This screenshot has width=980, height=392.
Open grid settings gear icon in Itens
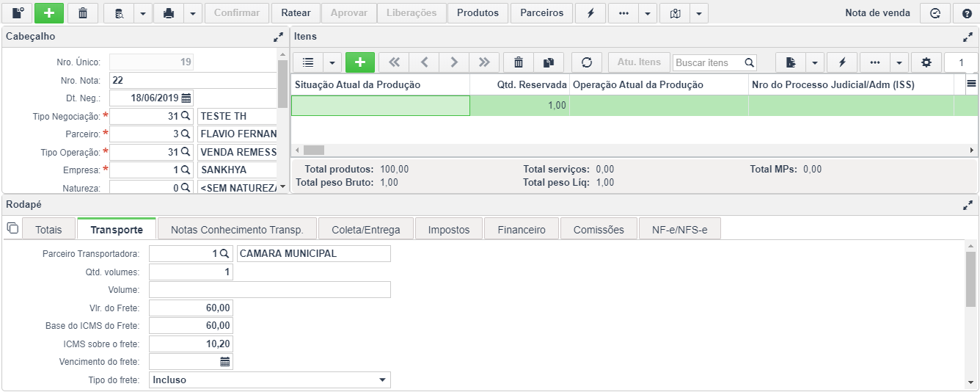[x=926, y=62]
